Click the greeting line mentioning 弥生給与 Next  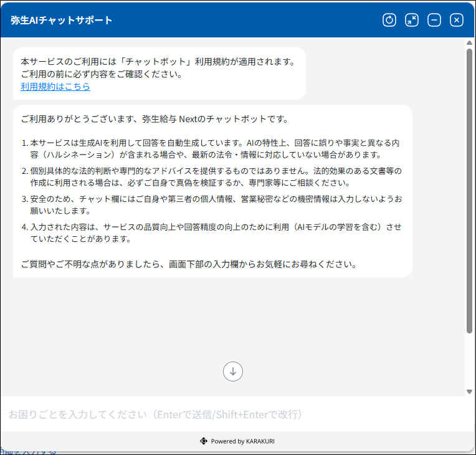coord(155,119)
